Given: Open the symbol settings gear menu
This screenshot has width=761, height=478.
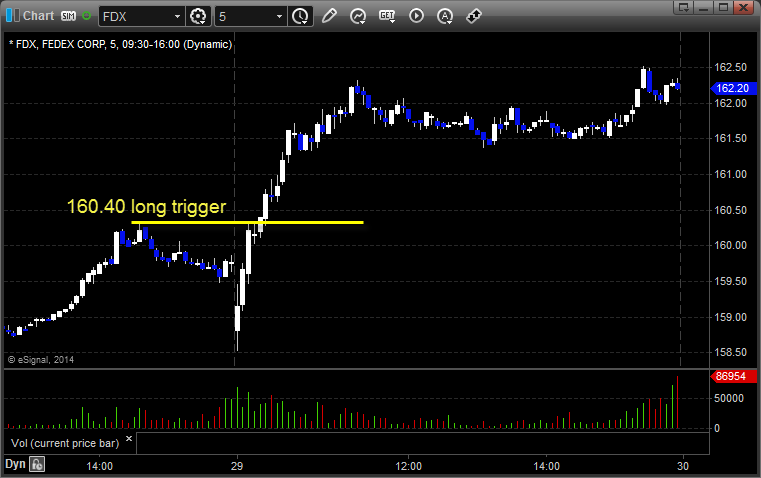Looking at the screenshot, I should pos(198,16).
